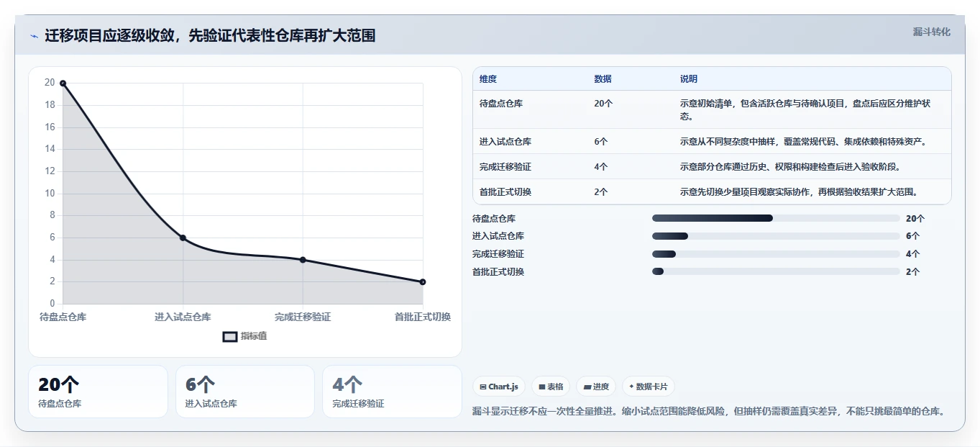
Task: Click the 6个 value in the table
Action: tap(601, 142)
